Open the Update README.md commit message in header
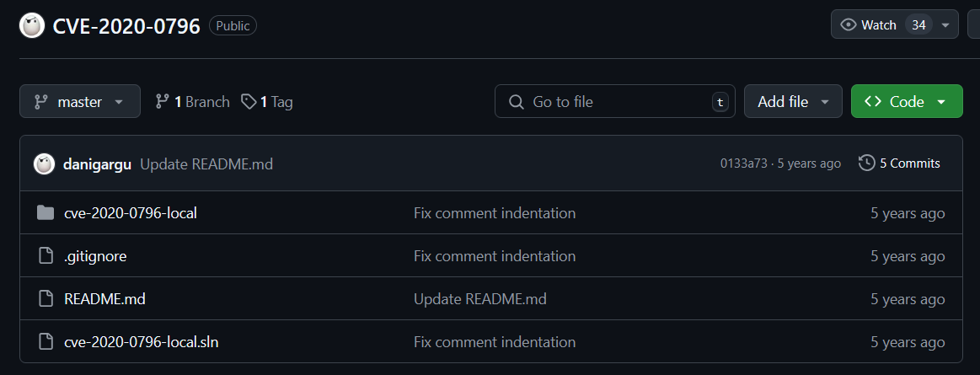Viewport: 980px width, 375px height. click(206, 164)
